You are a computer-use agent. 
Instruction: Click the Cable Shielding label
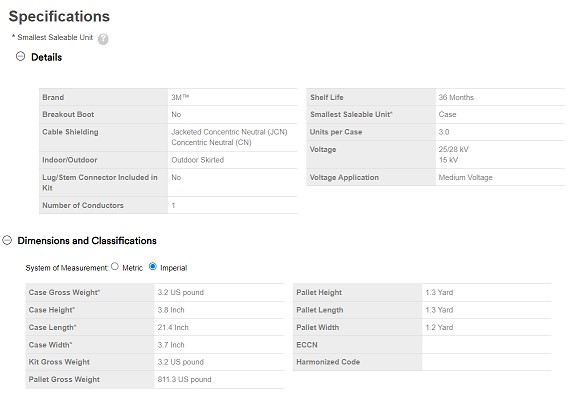(x=70, y=132)
